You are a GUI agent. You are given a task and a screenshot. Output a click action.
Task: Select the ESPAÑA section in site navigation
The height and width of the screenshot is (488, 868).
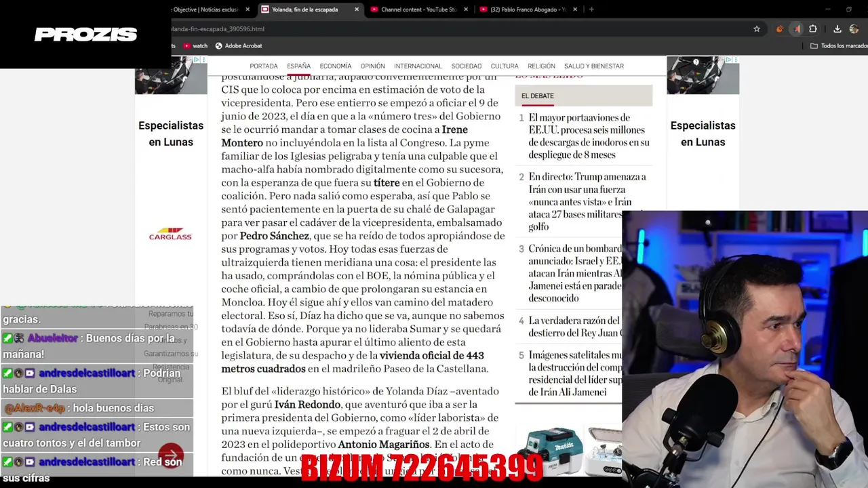click(298, 66)
